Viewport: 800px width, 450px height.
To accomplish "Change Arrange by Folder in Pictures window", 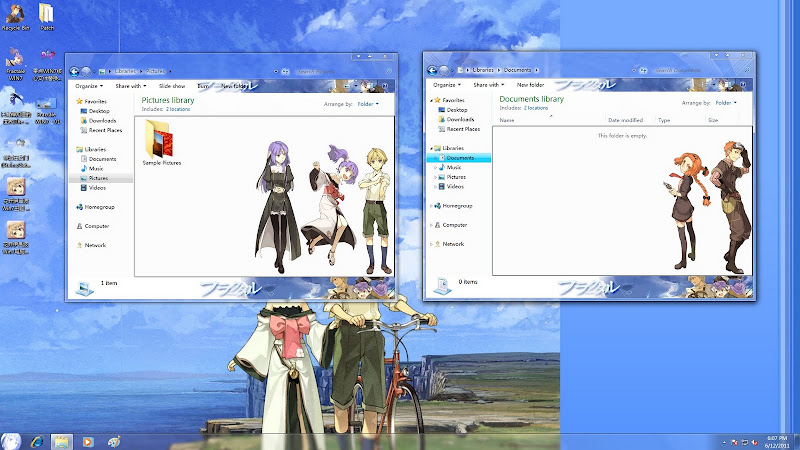I will click(368, 104).
